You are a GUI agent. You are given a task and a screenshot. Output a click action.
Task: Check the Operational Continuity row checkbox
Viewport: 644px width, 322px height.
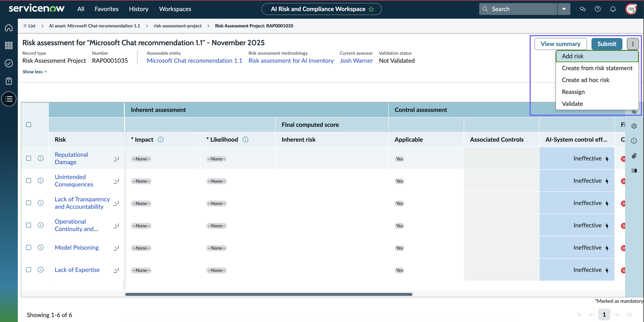click(x=29, y=225)
